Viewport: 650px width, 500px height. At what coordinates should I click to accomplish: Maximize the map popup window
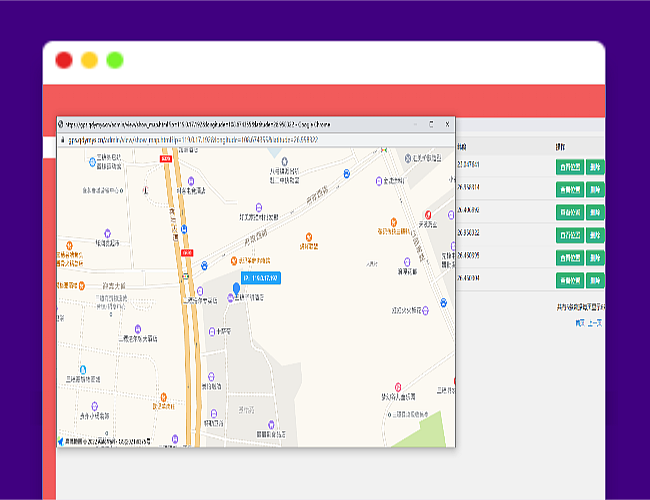tap(431, 124)
